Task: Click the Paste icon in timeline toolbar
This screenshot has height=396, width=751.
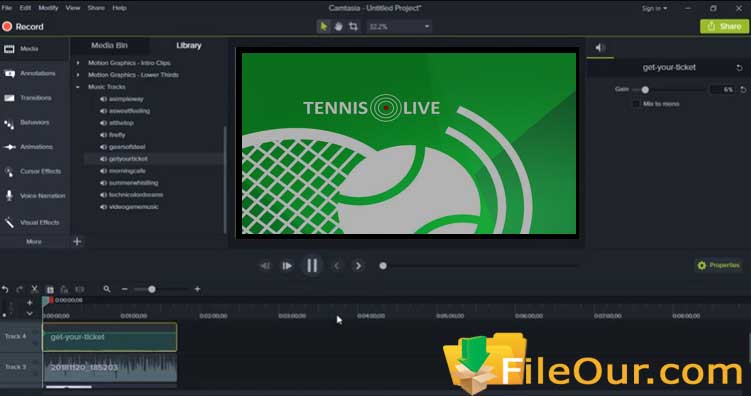Action: click(x=65, y=290)
